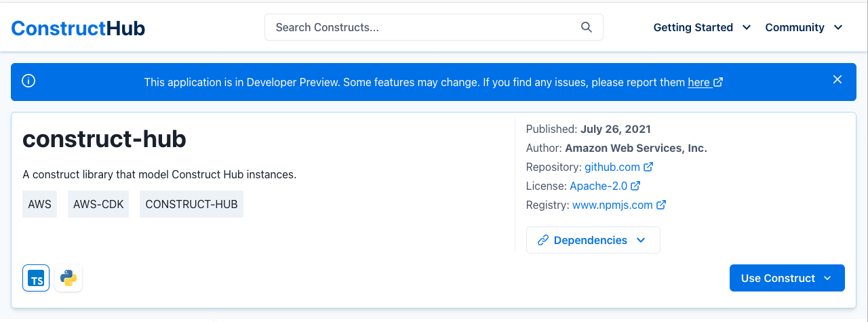Click the external link icon beside github.com
Viewport: 868px width, 322px height.
[648, 167]
